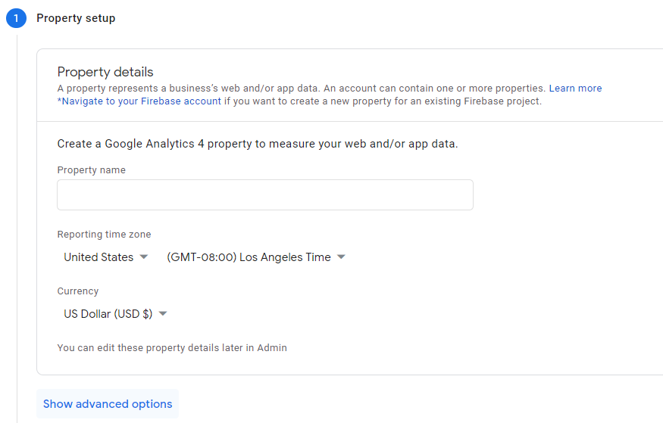Click the arrow next to United States

(144, 257)
